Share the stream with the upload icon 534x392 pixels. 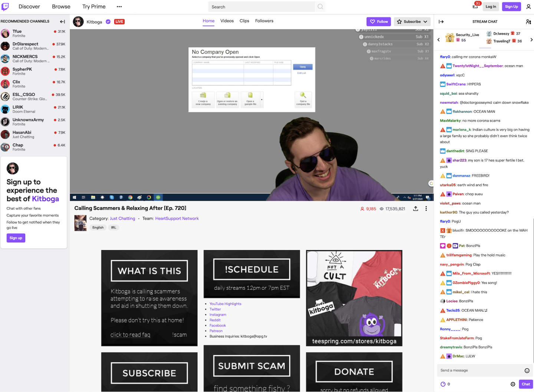coord(416,209)
